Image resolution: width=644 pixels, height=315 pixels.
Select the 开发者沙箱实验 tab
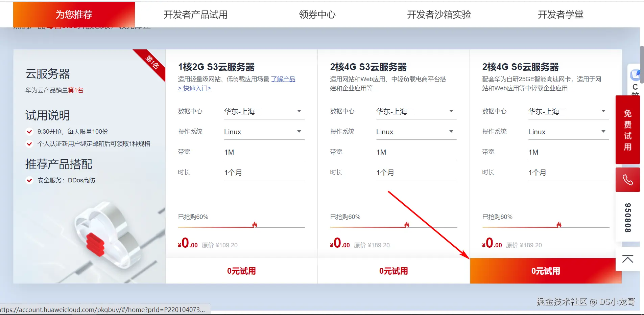439,15
